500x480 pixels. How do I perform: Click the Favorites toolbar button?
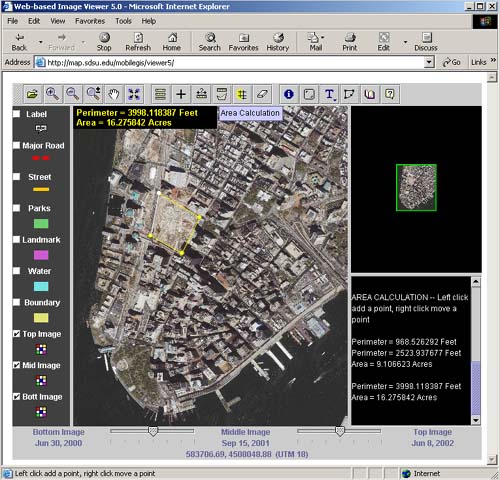click(244, 42)
